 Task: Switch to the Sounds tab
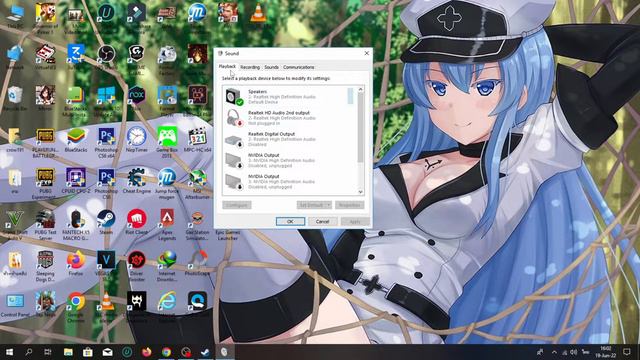(271, 67)
